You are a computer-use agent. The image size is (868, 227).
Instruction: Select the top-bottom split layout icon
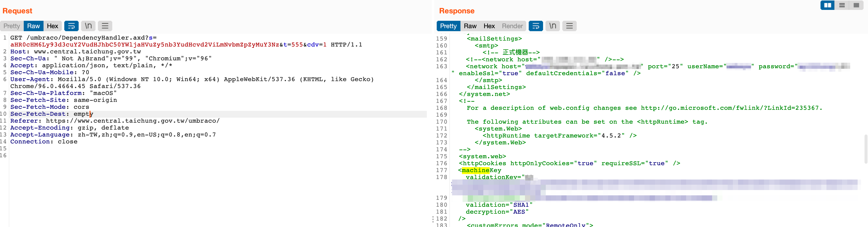842,5
